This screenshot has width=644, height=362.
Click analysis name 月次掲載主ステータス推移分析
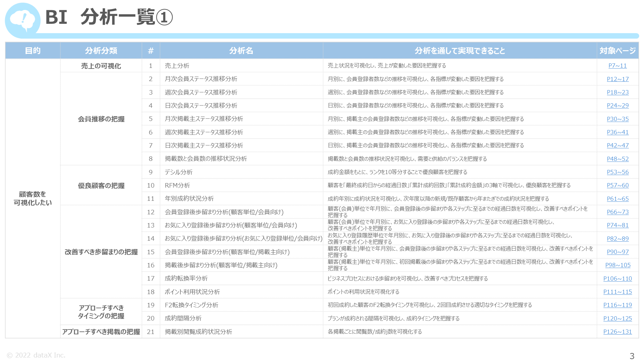pyautogui.click(x=204, y=119)
